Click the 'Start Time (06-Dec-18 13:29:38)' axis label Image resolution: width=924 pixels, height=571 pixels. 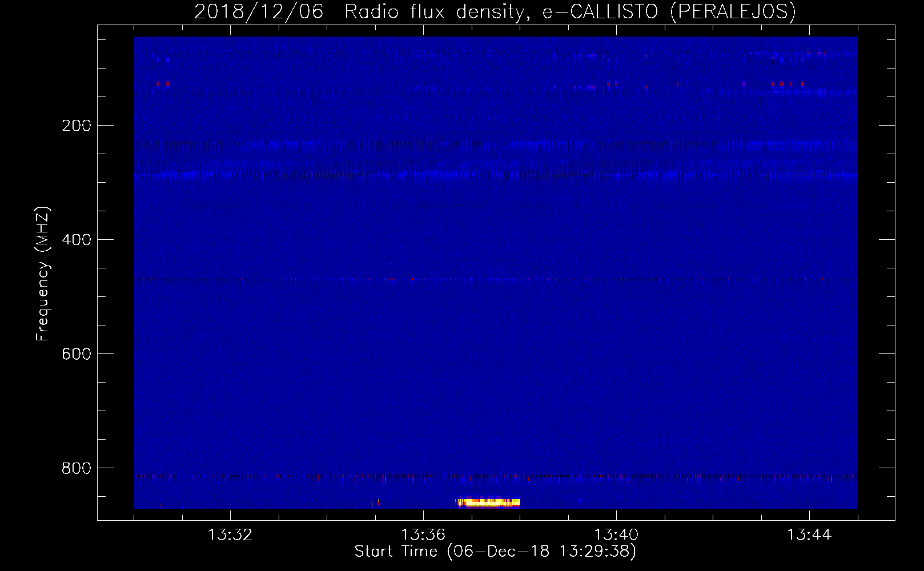click(x=495, y=552)
